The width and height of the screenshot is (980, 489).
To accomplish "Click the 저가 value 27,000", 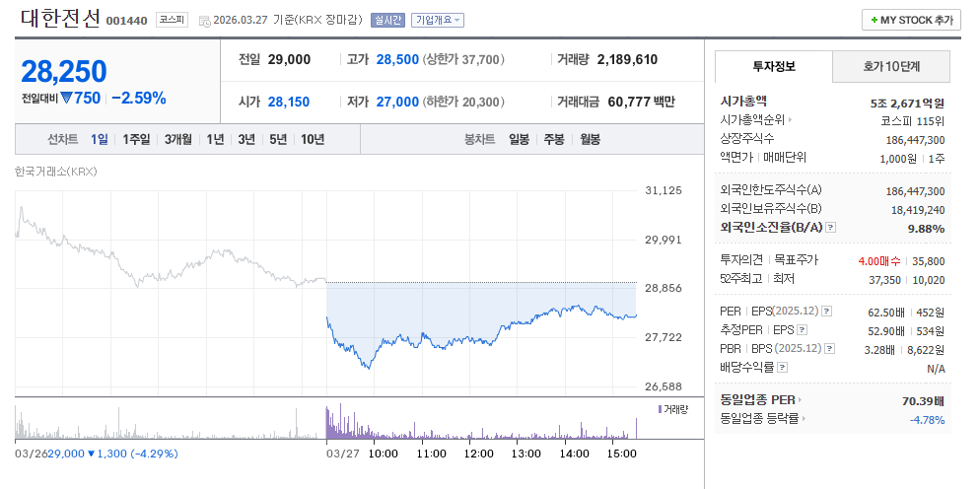I will point(397,102).
